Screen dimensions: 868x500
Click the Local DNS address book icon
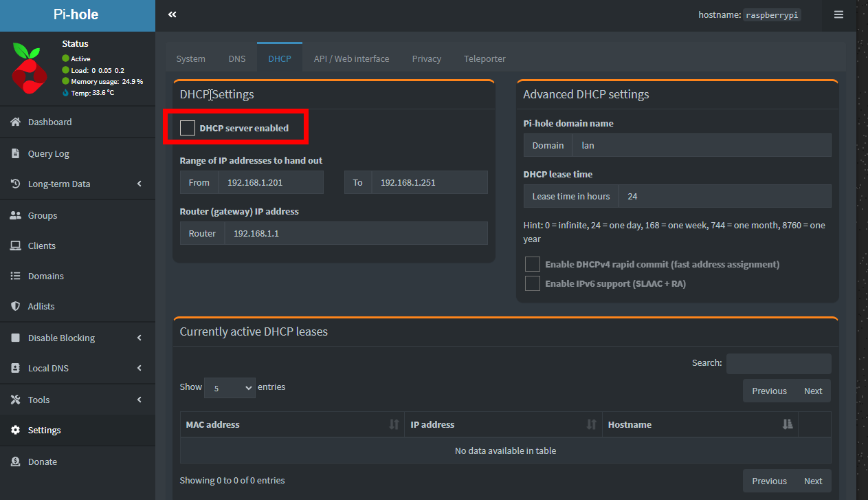tap(15, 368)
